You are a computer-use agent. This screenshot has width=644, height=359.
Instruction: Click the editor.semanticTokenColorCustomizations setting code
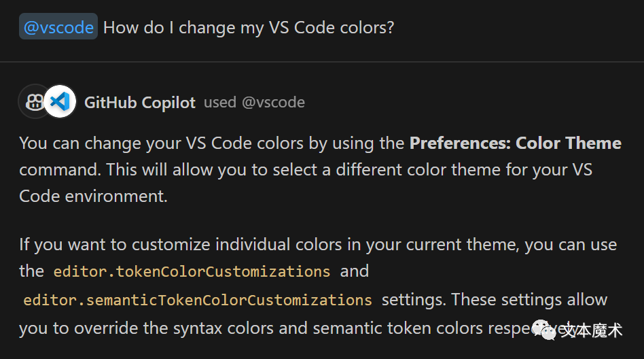tap(198, 301)
